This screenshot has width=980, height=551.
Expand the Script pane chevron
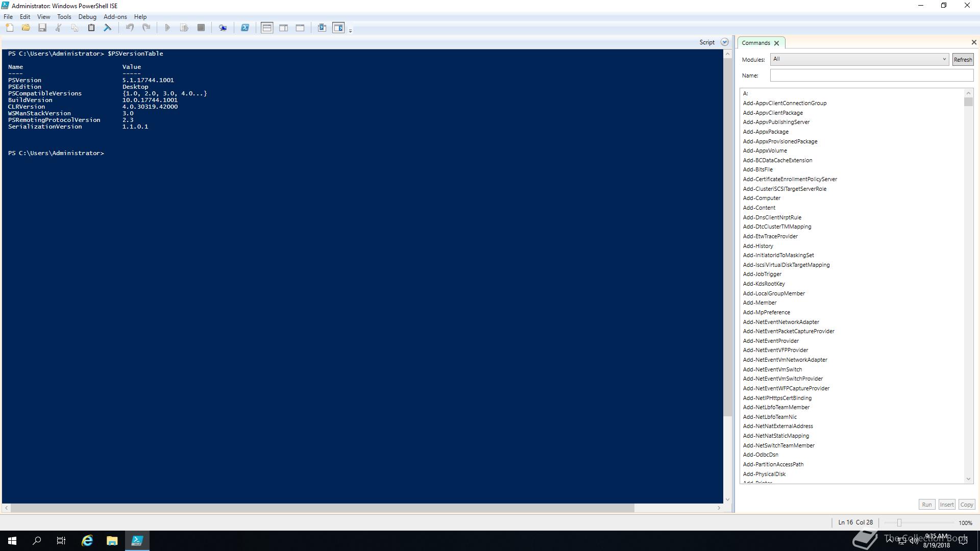[x=724, y=42]
